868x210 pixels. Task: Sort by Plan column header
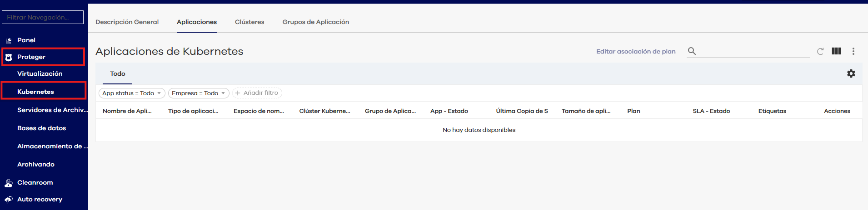click(634, 111)
